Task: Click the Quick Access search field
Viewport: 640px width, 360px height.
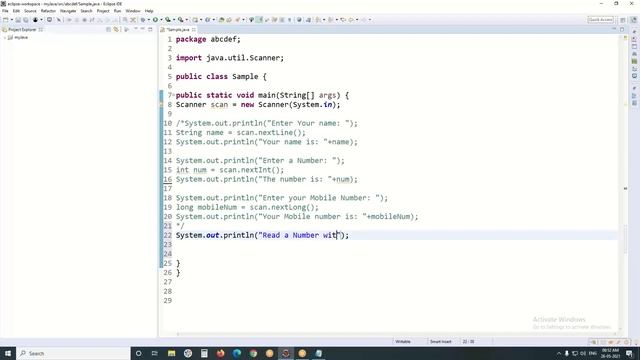Action: pyautogui.click(x=600, y=20)
